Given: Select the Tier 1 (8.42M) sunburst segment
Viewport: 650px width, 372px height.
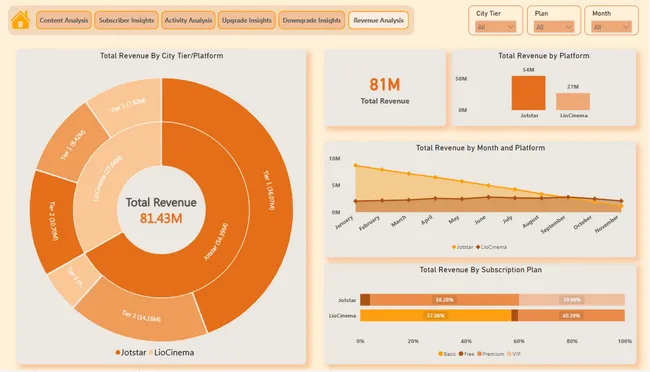Looking at the screenshot, I should (x=73, y=144).
